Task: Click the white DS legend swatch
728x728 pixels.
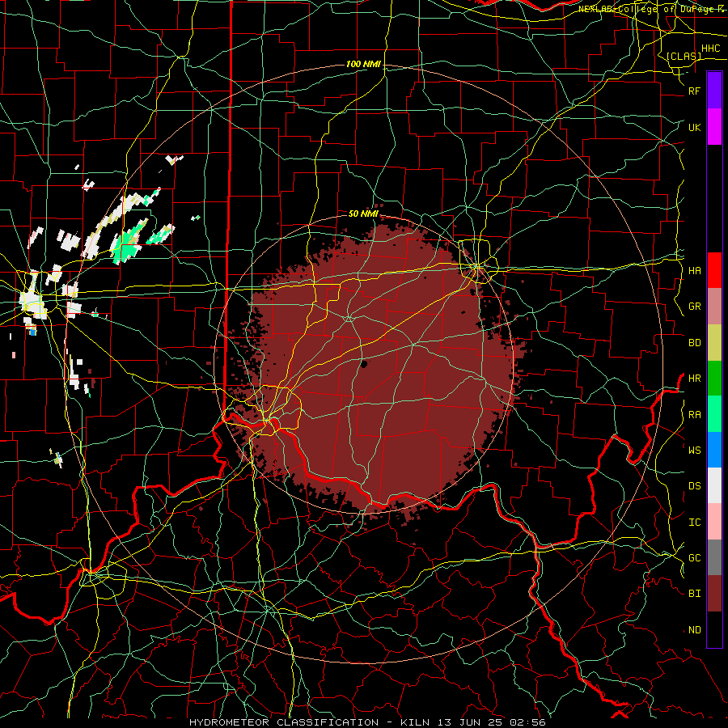Action: [714, 485]
